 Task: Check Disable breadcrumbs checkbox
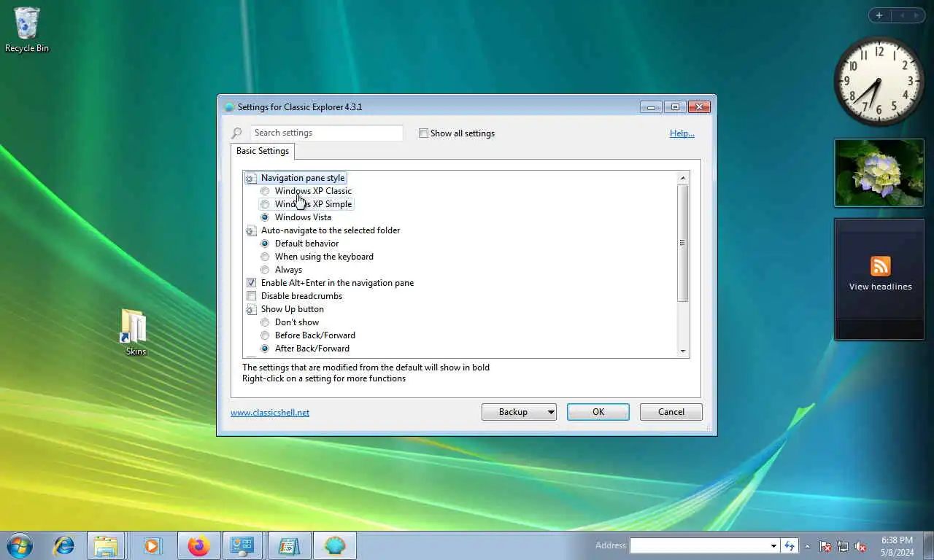tap(251, 296)
